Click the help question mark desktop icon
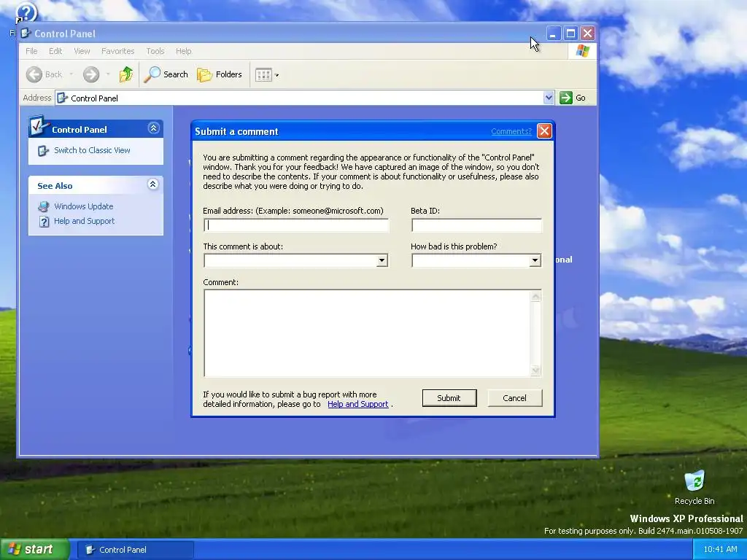747x560 pixels. tap(26, 12)
